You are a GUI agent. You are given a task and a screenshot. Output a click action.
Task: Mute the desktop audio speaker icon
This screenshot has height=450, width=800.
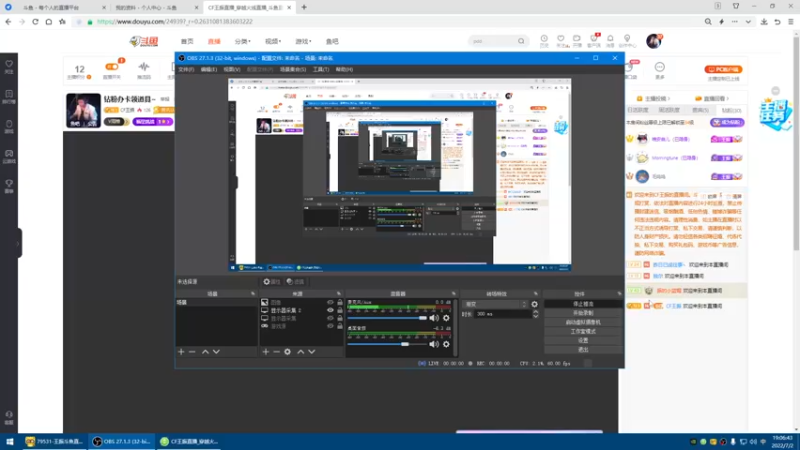[x=434, y=344]
